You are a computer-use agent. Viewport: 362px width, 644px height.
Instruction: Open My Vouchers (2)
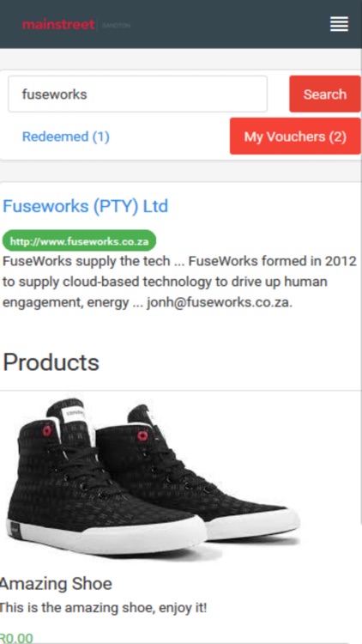[295, 137]
